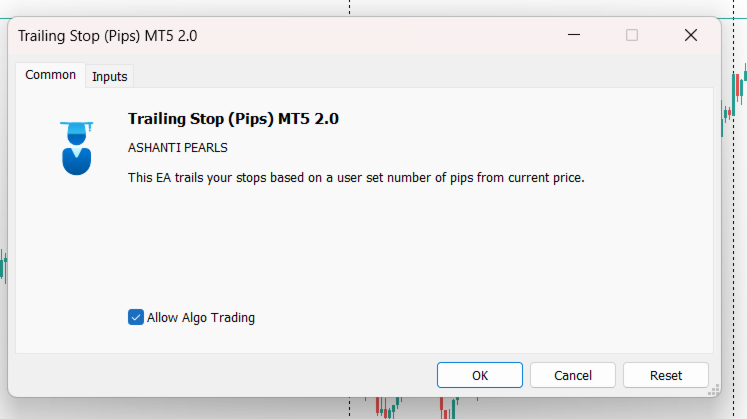The image size is (747, 419).
Task: Cancel the Expert Advisor dialog
Action: click(x=573, y=375)
